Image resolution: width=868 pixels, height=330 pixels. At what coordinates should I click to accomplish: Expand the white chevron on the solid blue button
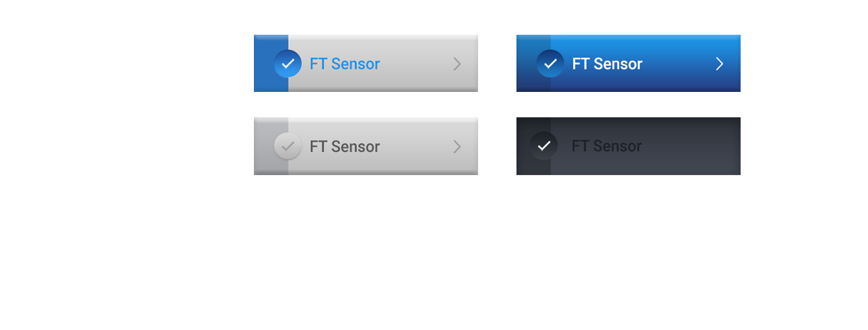pyautogui.click(x=719, y=64)
